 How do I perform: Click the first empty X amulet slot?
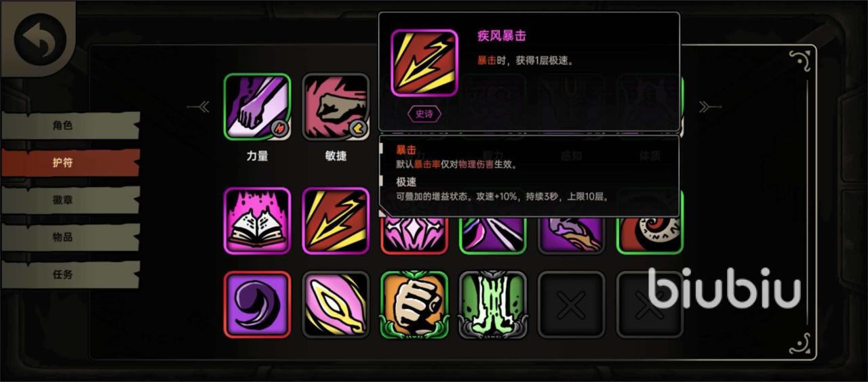(x=571, y=305)
